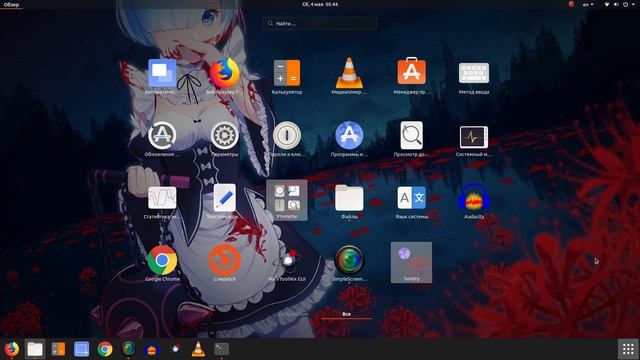Open the Просмотр document viewer app
The width and height of the screenshot is (640, 360).
(x=411, y=135)
